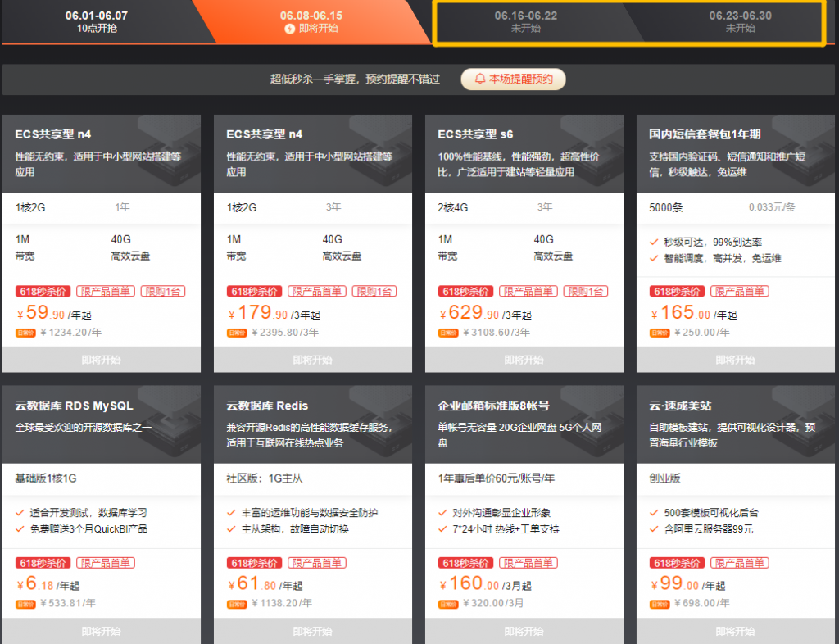This screenshot has height=644, width=839.
Task: Select the 06.16-06.22 session tab
Action: pyautogui.click(x=525, y=21)
